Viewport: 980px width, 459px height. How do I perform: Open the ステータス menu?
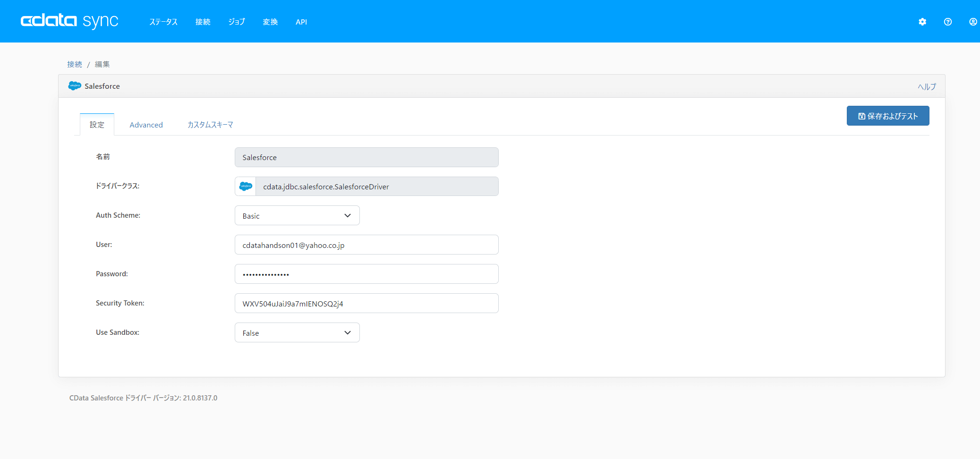pos(163,22)
